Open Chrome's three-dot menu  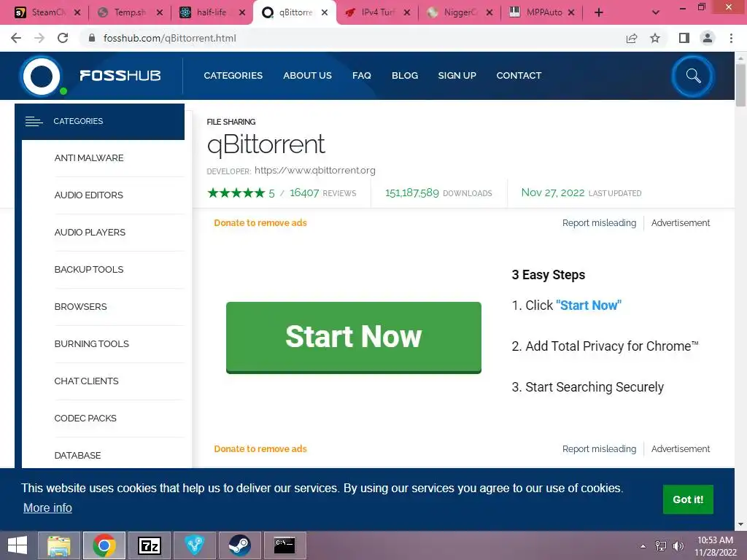pos(731,38)
